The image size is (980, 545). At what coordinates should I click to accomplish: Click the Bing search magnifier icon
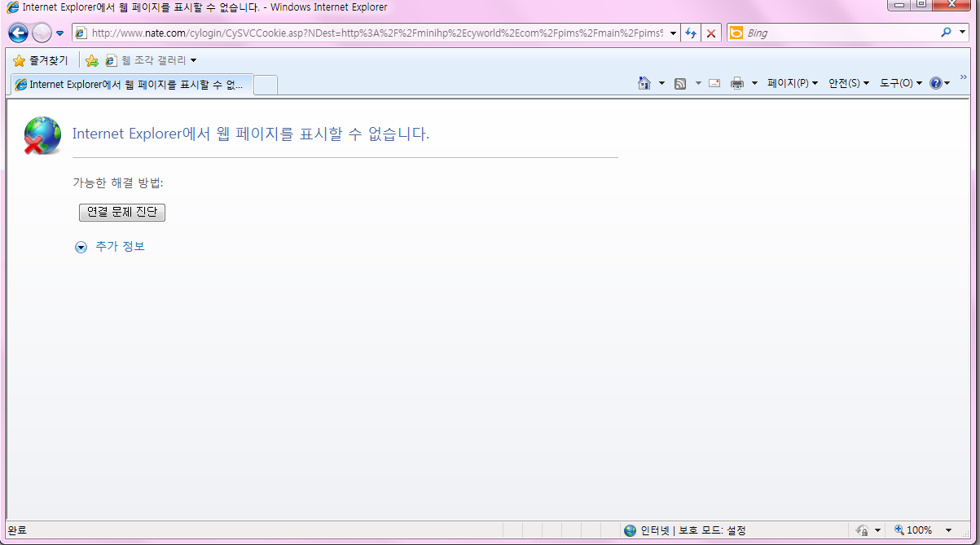pyautogui.click(x=946, y=33)
